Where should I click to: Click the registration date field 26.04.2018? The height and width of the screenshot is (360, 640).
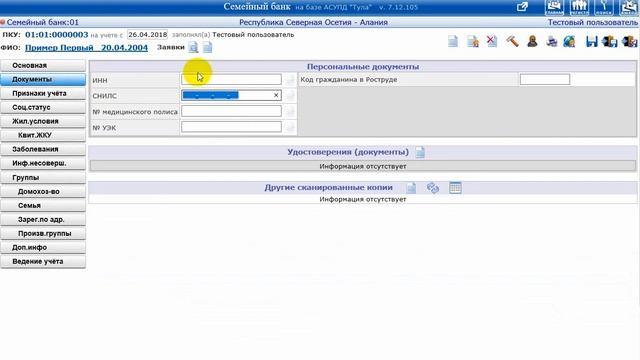tap(147, 35)
